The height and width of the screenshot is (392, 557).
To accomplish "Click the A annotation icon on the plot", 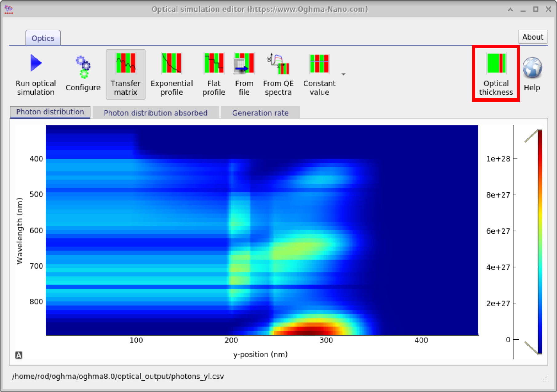I will 19,355.
